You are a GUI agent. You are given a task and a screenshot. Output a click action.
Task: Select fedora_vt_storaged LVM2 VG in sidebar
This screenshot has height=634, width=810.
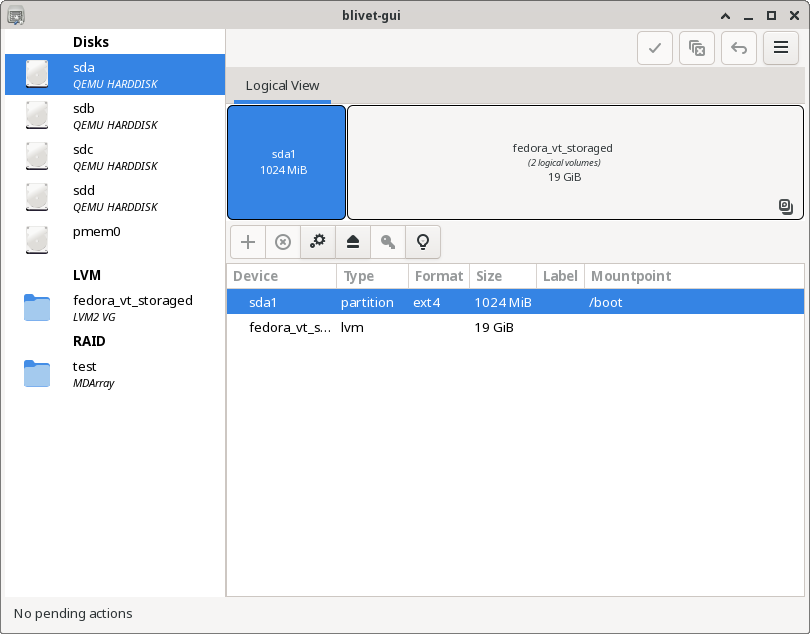coord(115,307)
